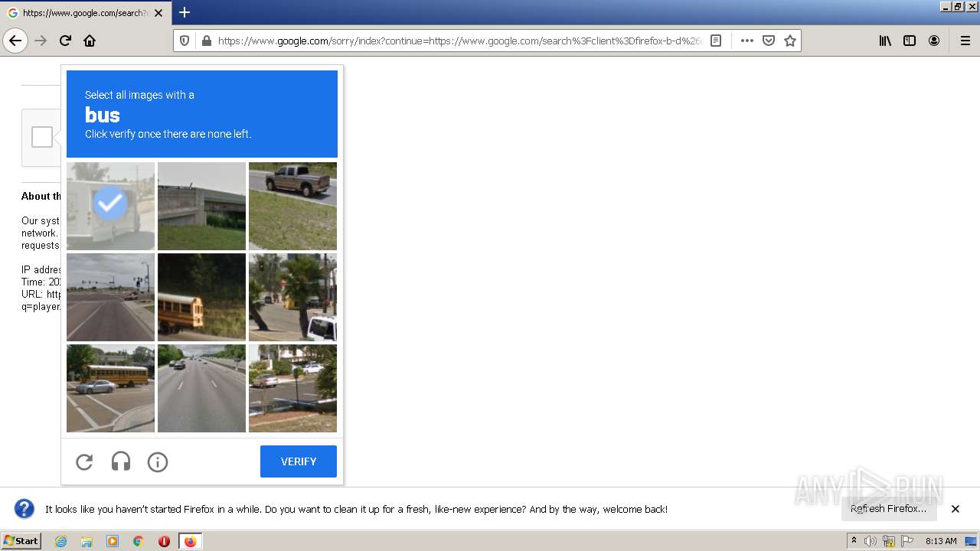This screenshot has height=551, width=980.
Task: Click the Forward navigation arrow
Action: (41, 41)
